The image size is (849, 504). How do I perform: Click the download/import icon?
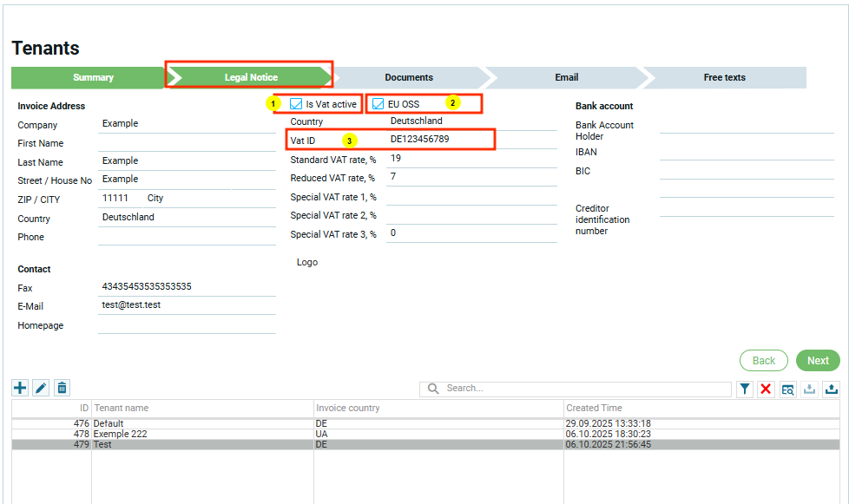[x=809, y=389]
